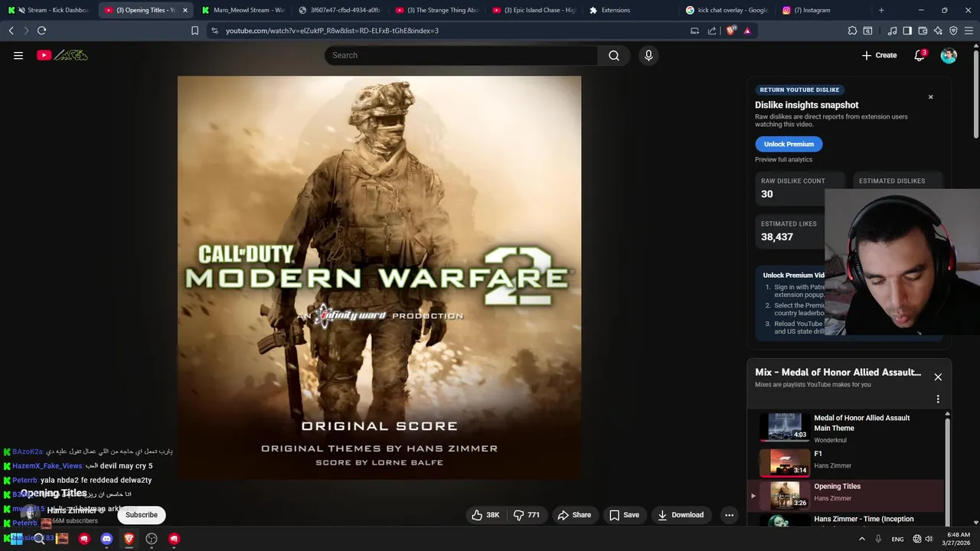The height and width of the screenshot is (551, 980).
Task: Switch to The Strange Thing About tab
Action: tap(436, 10)
